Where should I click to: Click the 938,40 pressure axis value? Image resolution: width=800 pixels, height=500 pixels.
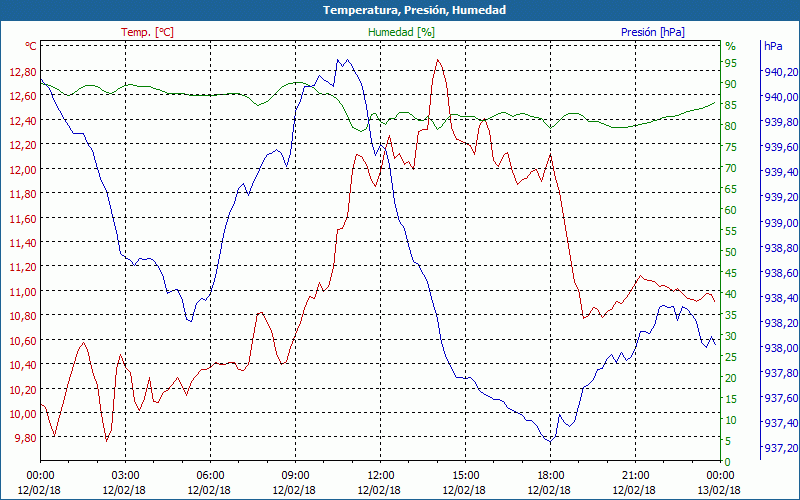tap(781, 298)
